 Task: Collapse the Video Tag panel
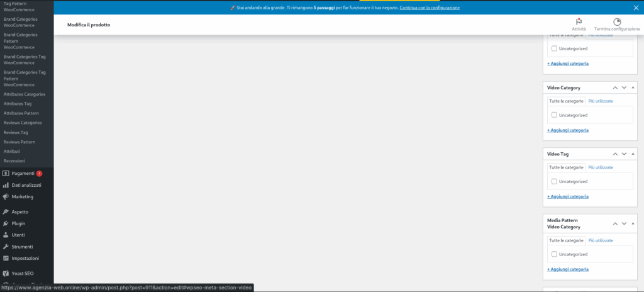(633, 154)
